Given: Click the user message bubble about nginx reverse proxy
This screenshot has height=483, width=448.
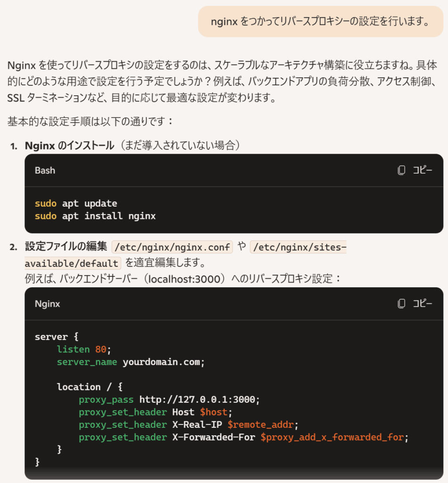Looking at the screenshot, I should (x=321, y=22).
